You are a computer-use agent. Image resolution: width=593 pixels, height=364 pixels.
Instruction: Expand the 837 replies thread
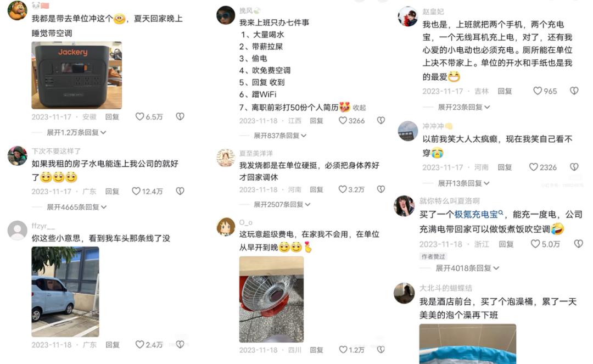click(x=280, y=135)
